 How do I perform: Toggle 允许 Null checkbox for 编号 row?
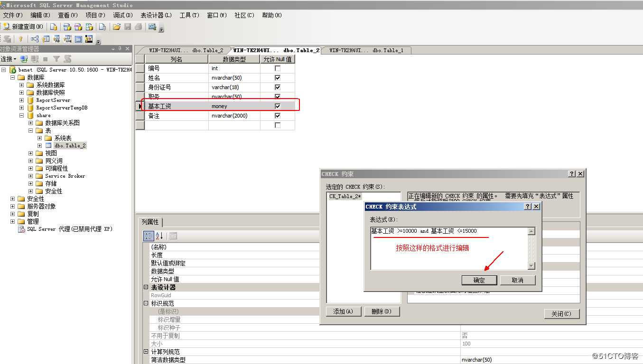pos(278,68)
